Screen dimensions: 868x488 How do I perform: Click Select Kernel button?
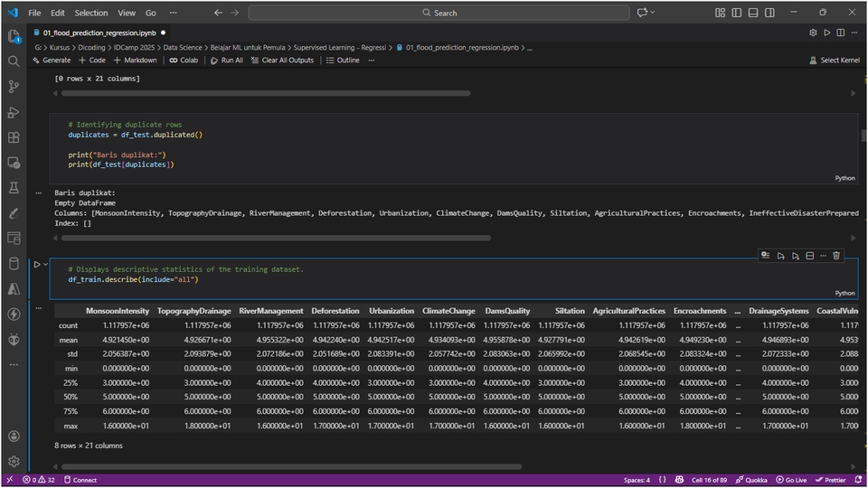point(834,61)
